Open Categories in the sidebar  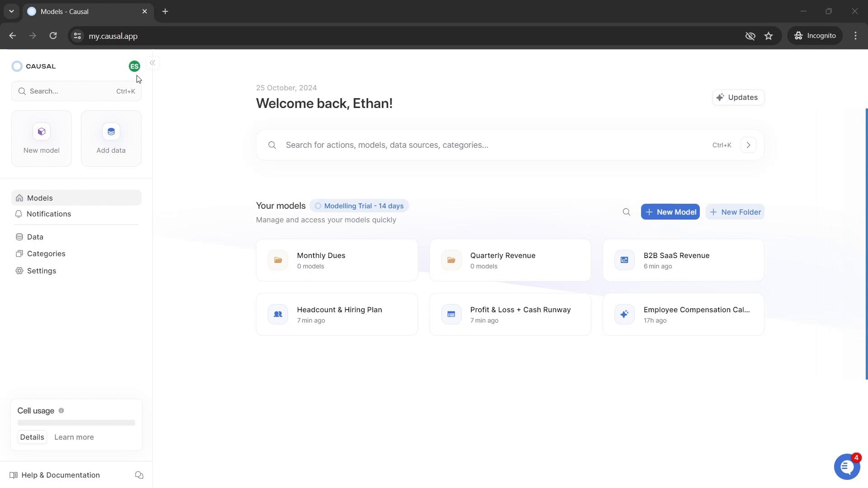click(47, 253)
